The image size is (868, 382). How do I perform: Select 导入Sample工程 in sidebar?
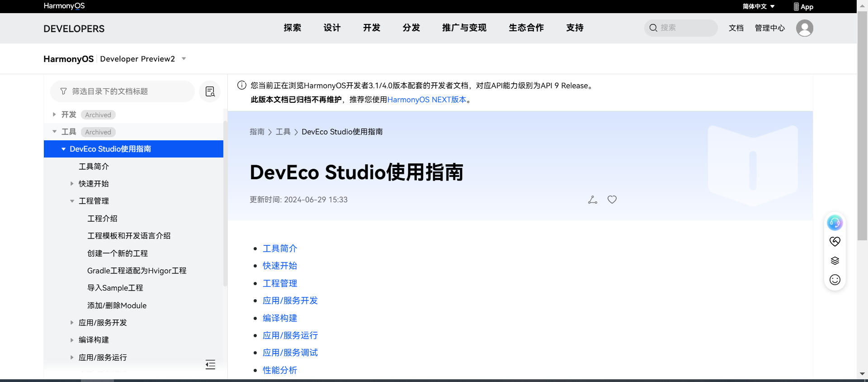coord(115,288)
